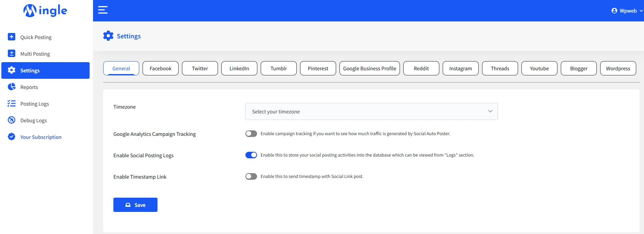Open the Wordpress settings tab
Screen dimensions: 644x234
tap(618, 68)
